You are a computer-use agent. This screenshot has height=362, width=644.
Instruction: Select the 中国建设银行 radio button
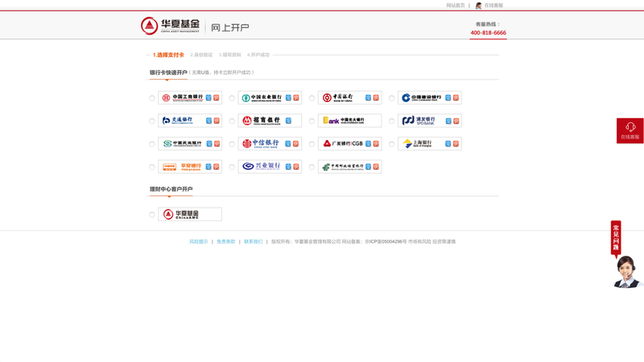pyautogui.click(x=392, y=98)
